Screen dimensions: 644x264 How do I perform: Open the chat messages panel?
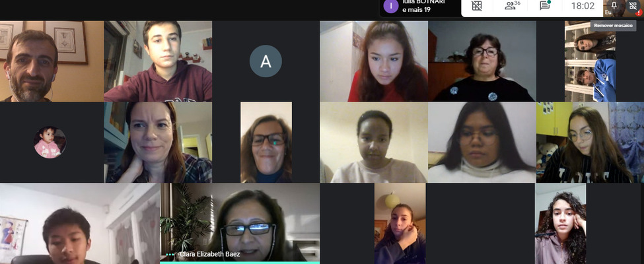click(545, 6)
